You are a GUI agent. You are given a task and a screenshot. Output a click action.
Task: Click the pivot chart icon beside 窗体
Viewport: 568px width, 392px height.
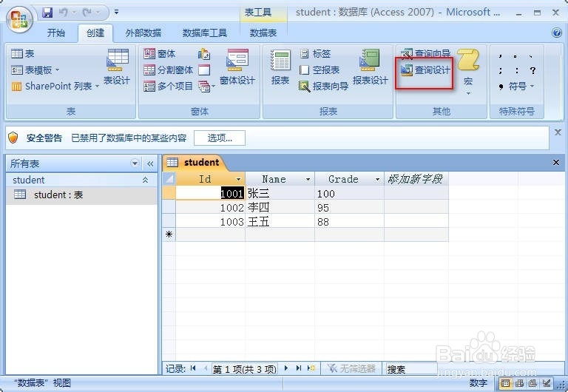click(204, 54)
